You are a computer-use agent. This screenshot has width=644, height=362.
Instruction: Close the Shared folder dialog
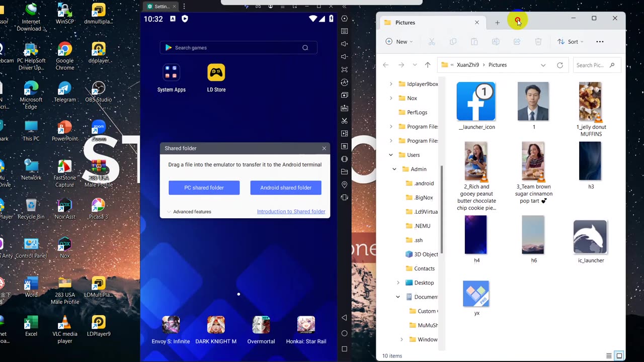click(x=324, y=148)
